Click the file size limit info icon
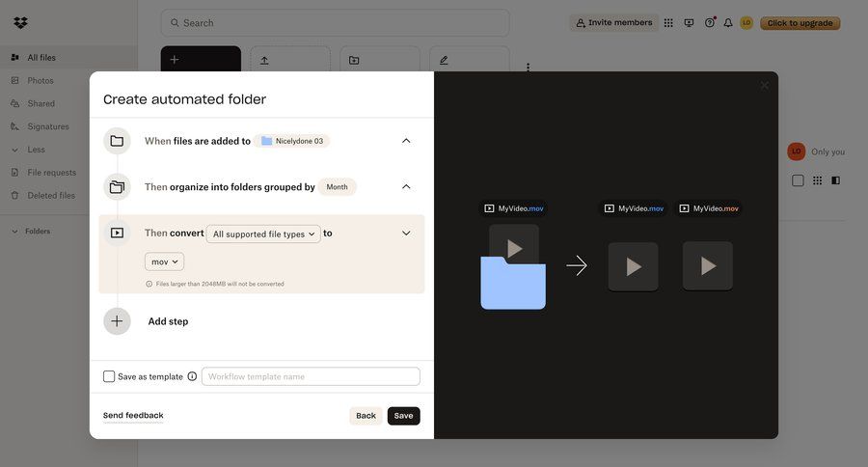This screenshot has width=868, height=467. pos(149,284)
